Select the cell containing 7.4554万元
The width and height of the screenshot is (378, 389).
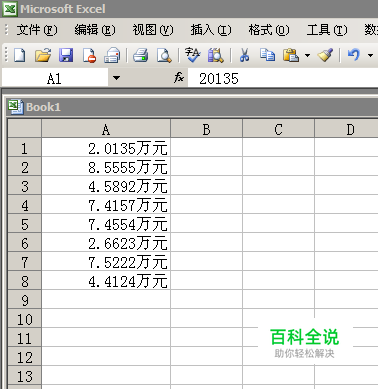[106, 223]
